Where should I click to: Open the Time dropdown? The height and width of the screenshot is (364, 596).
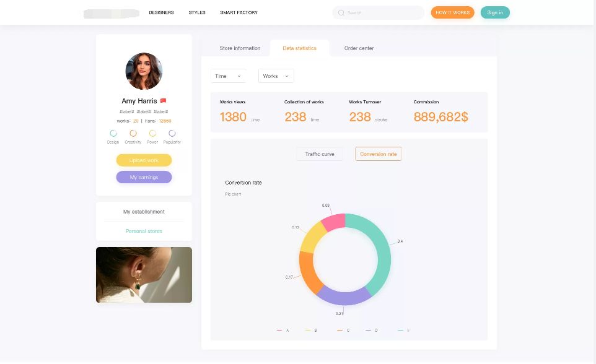[228, 76]
